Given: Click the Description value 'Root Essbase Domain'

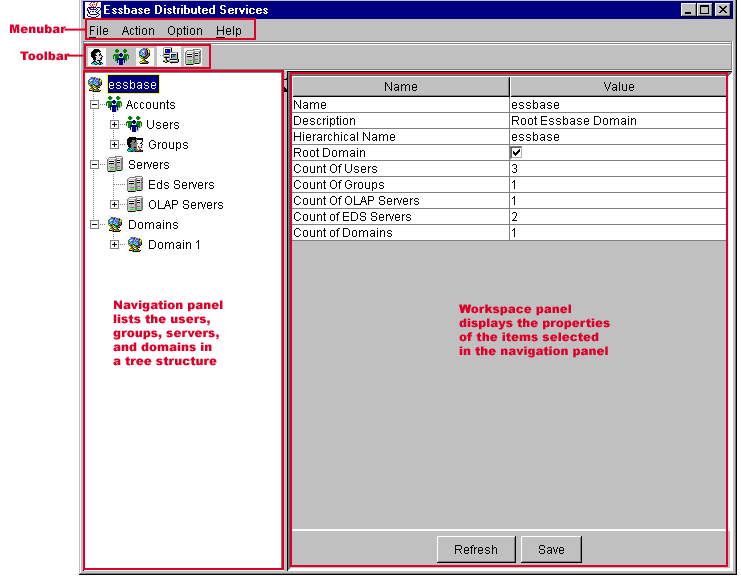Looking at the screenshot, I should pyautogui.click(x=574, y=121).
